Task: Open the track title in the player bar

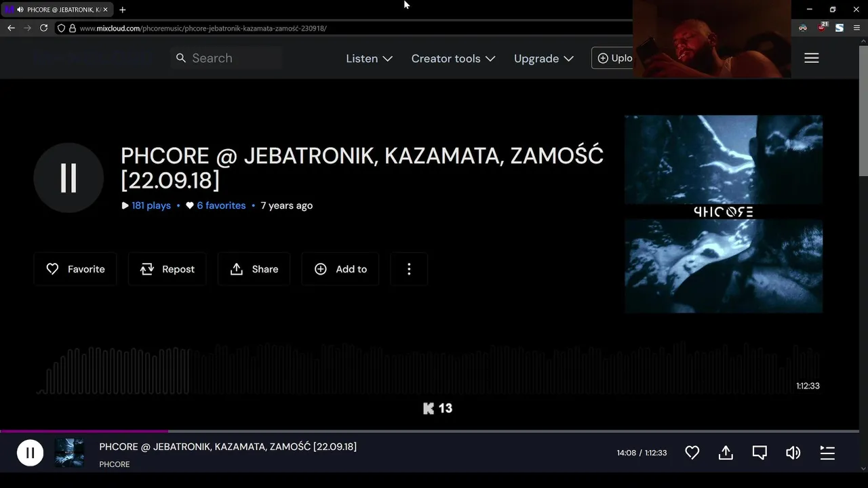Action: tap(228, 447)
